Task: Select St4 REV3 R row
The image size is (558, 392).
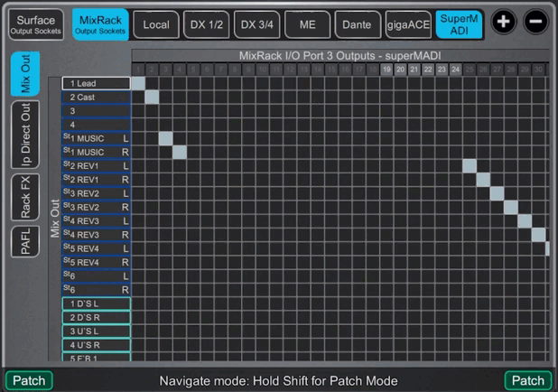Action: (97, 235)
